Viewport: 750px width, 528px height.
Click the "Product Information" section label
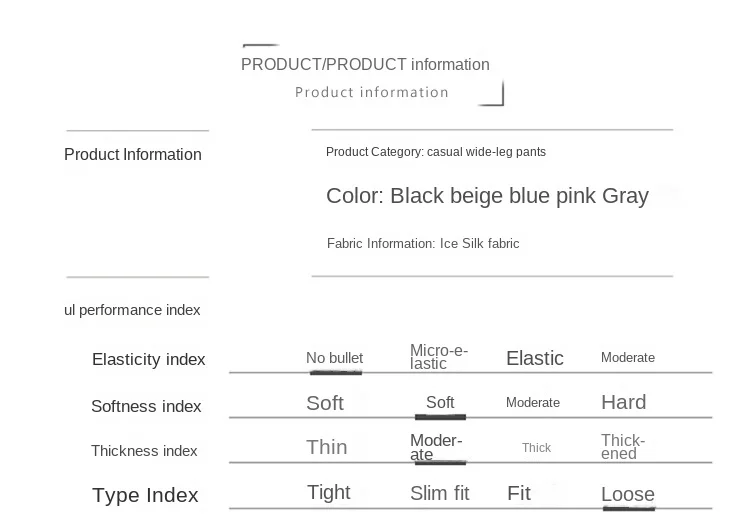(133, 155)
